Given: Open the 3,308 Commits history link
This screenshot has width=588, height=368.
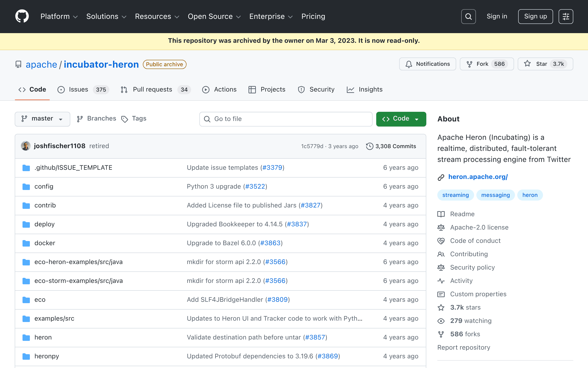Looking at the screenshot, I should click(x=391, y=146).
